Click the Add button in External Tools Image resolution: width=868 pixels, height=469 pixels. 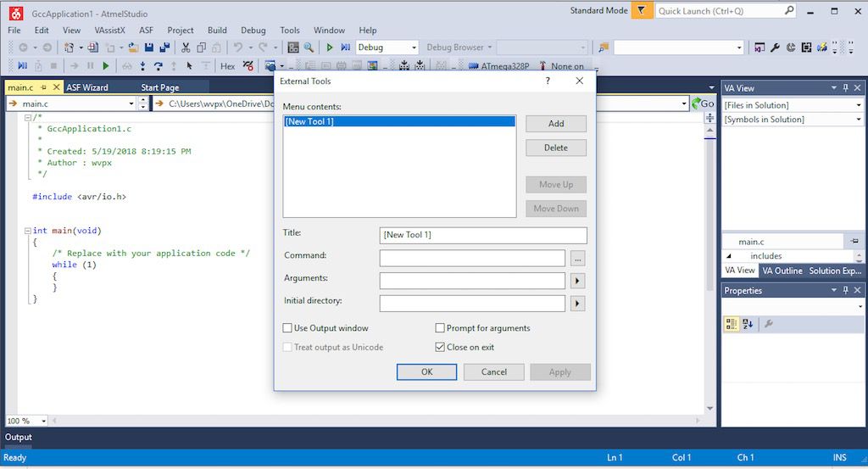click(556, 124)
